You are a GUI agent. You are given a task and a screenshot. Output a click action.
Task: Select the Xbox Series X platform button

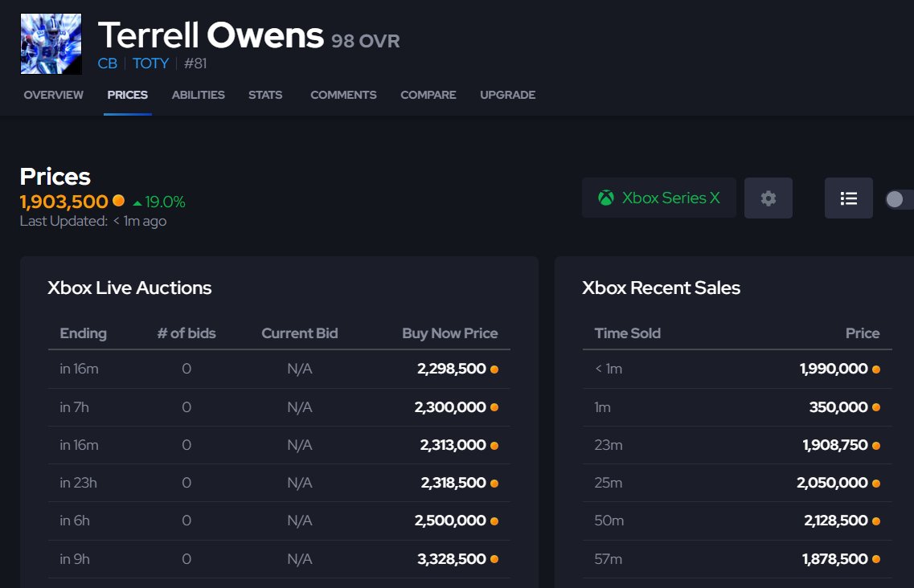(658, 198)
